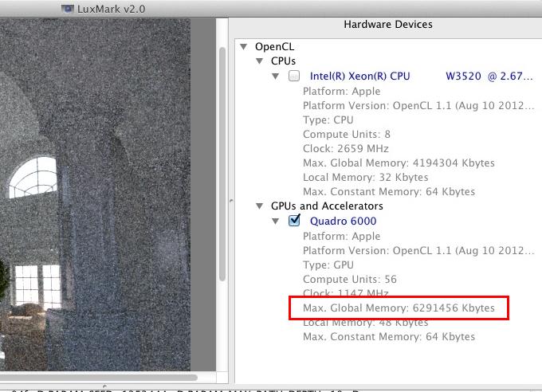Image resolution: width=542 pixels, height=392 pixels.
Task: Select 'Max. Global Memory: 4194304 Kbytes' row
Action: (399, 163)
